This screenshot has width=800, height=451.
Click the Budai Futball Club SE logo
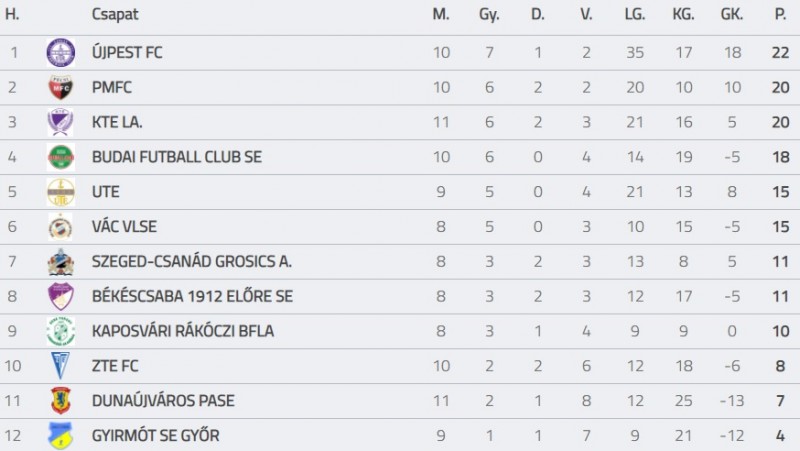point(61,157)
